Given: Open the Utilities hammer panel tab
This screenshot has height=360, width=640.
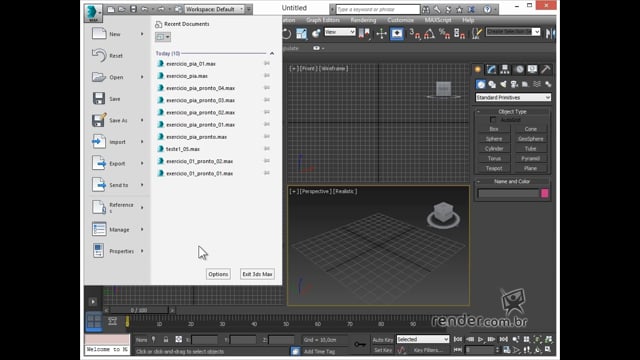Looking at the screenshot, I should [x=546, y=69].
